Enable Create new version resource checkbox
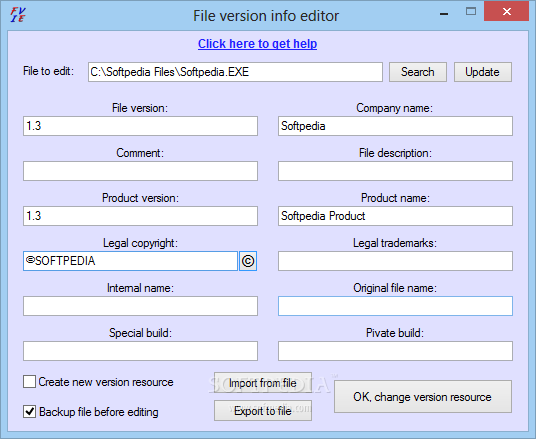The image size is (536, 439). [x=29, y=382]
